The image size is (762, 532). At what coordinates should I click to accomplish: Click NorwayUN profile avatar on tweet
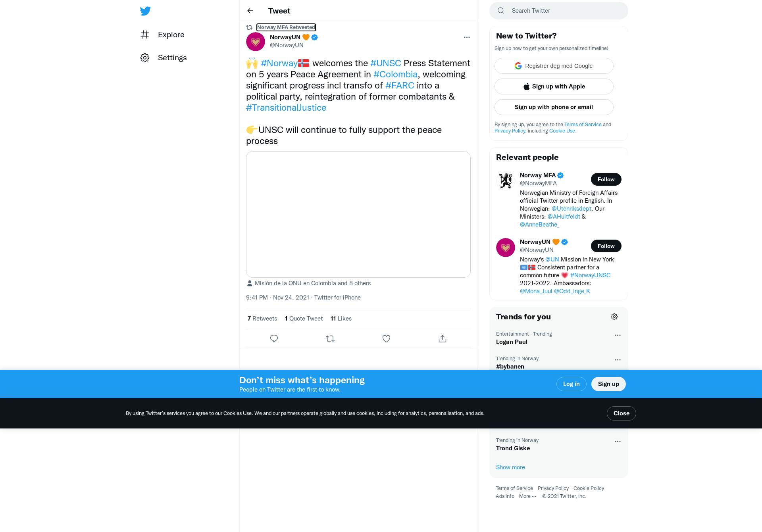(256, 42)
